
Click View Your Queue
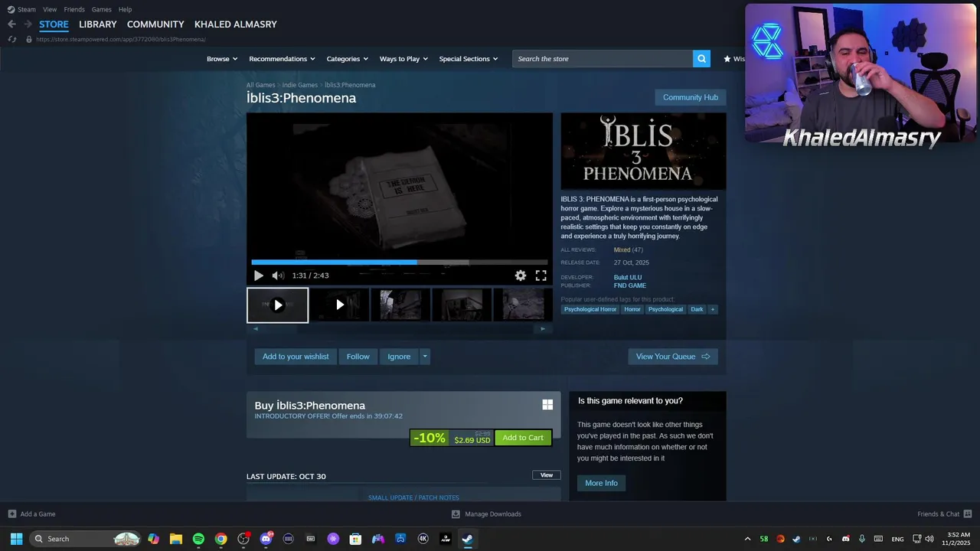tap(673, 357)
